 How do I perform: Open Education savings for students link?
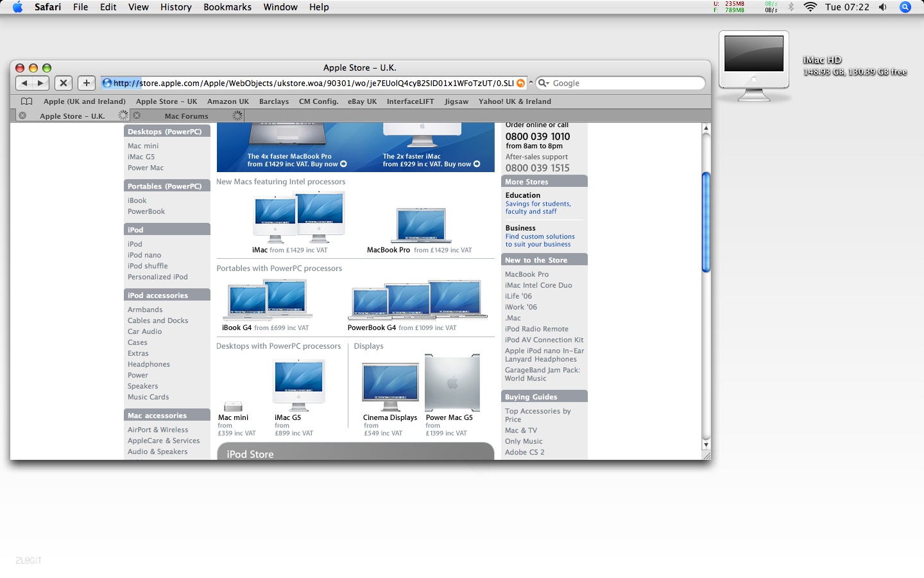538,207
